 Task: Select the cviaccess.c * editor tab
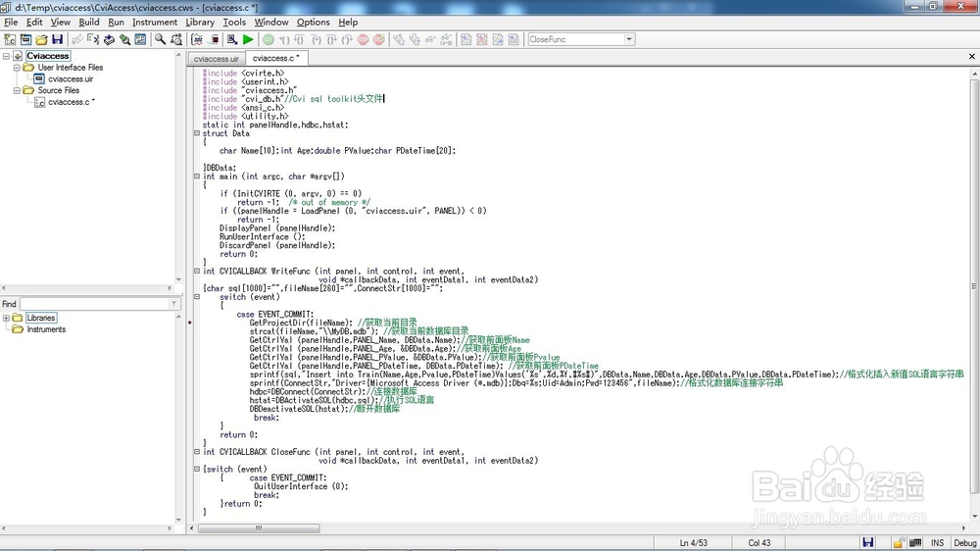click(275, 58)
